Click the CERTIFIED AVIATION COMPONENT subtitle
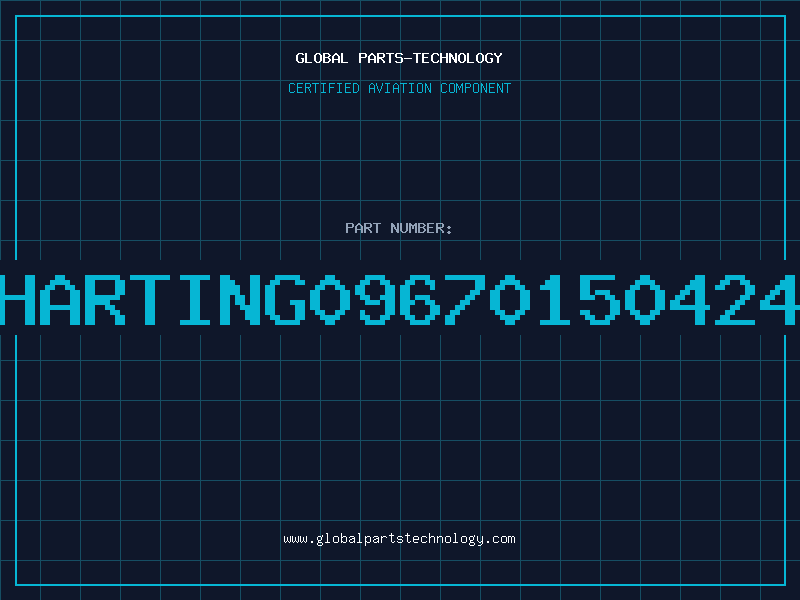The height and width of the screenshot is (600, 800). point(399,88)
